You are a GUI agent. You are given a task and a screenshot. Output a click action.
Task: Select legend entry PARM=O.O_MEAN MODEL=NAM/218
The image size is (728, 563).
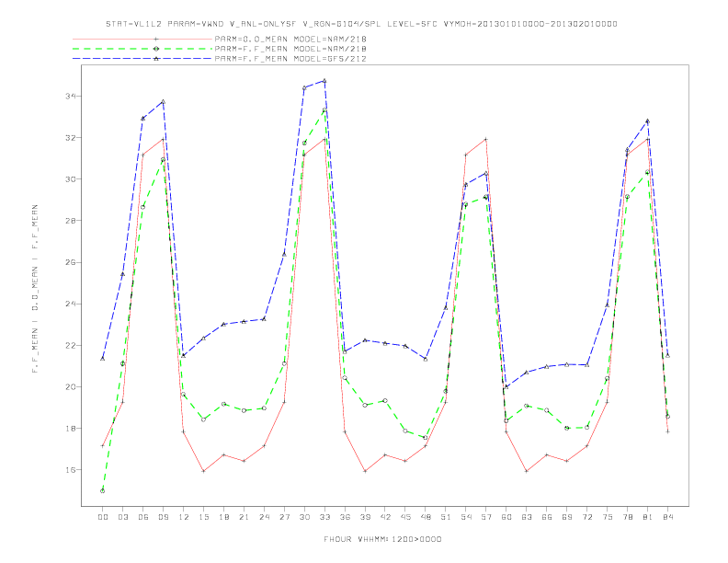click(290, 39)
